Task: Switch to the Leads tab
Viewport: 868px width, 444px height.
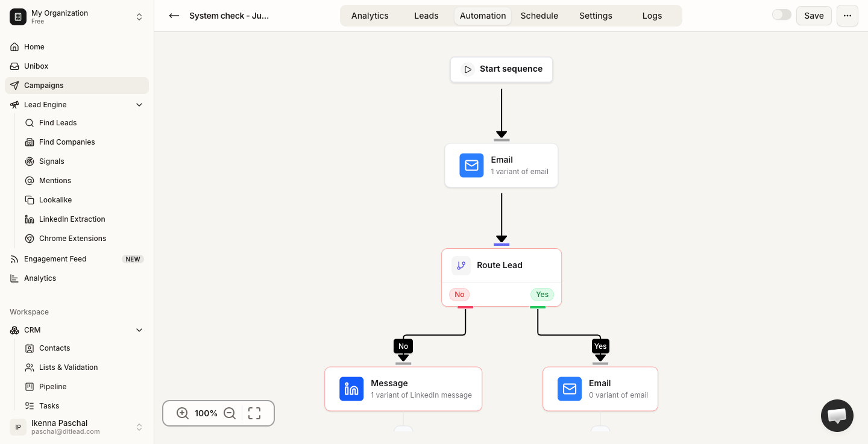Action: click(x=426, y=16)
